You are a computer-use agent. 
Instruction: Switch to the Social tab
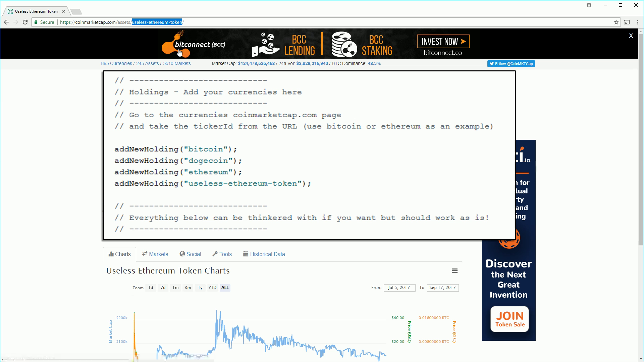(190, 254)
